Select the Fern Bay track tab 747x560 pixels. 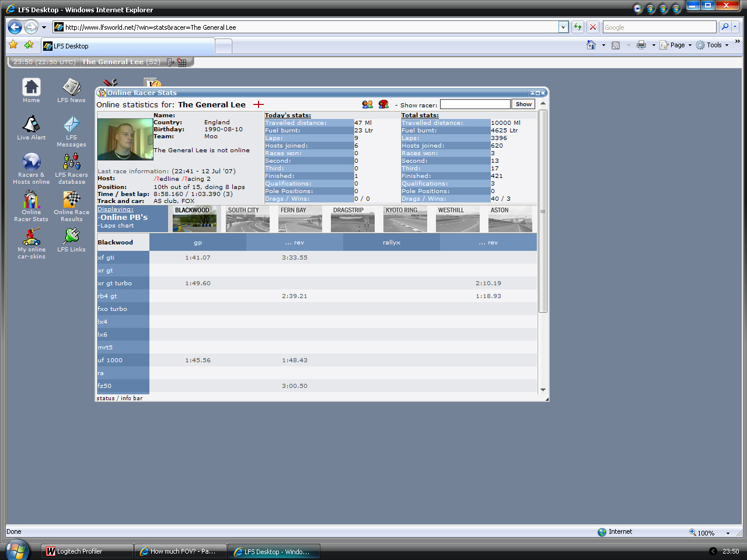coord(300,219)
